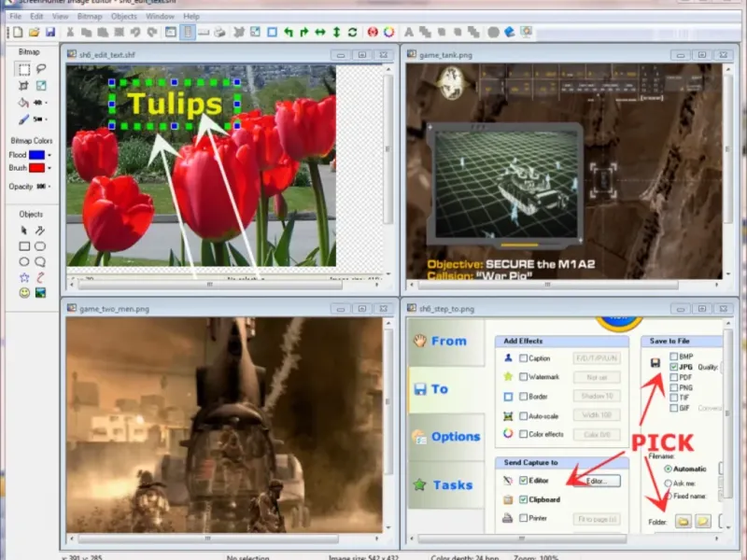Open the Objects menu
Image resolution: width=747 pixels, height=560 pixels.
tap(124, 16)
